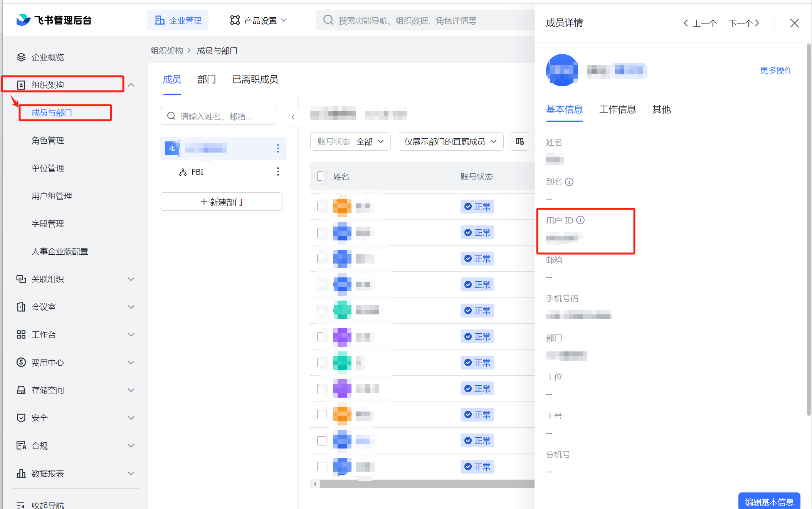The image size is (812, 509).
Task: Open the FBI department more options menu
Action: click(278, 172)
